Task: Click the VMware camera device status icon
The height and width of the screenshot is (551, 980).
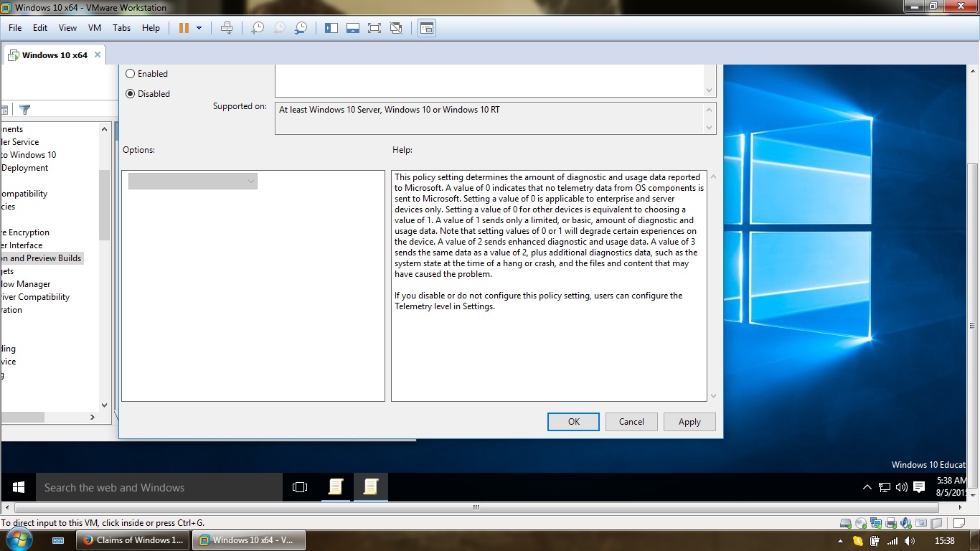Action: click(x=921, y=522)
